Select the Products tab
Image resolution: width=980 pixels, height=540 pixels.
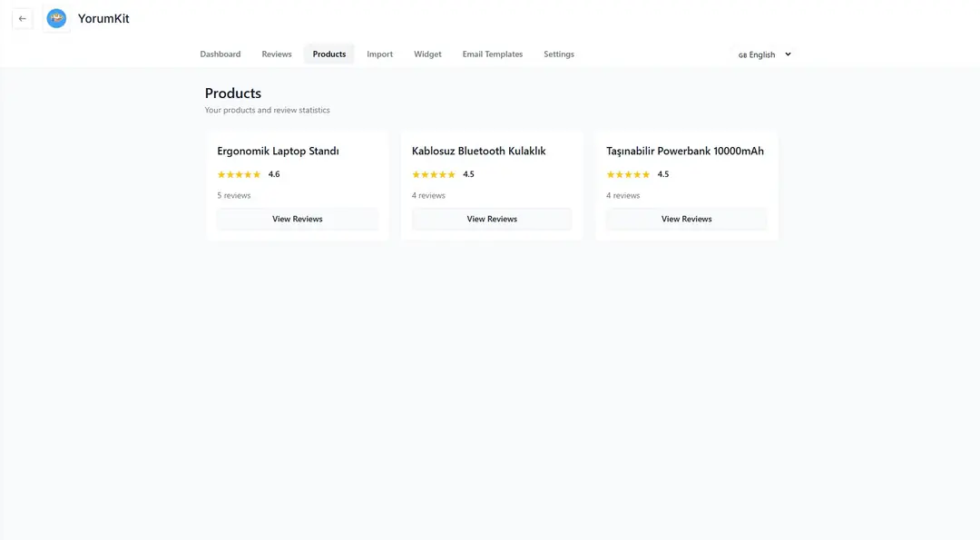click(x=329, y=54)
